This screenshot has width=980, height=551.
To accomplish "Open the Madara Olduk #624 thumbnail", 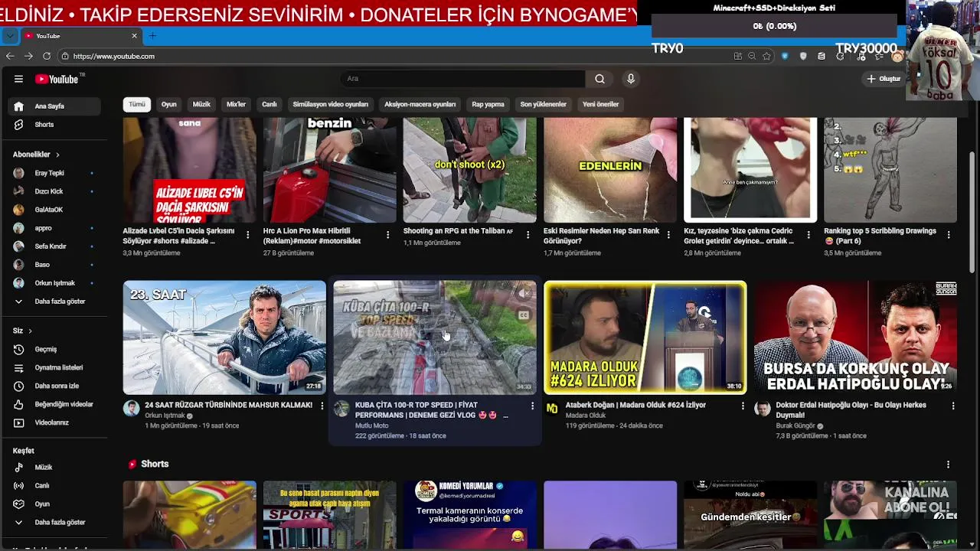I will [645, 337].
